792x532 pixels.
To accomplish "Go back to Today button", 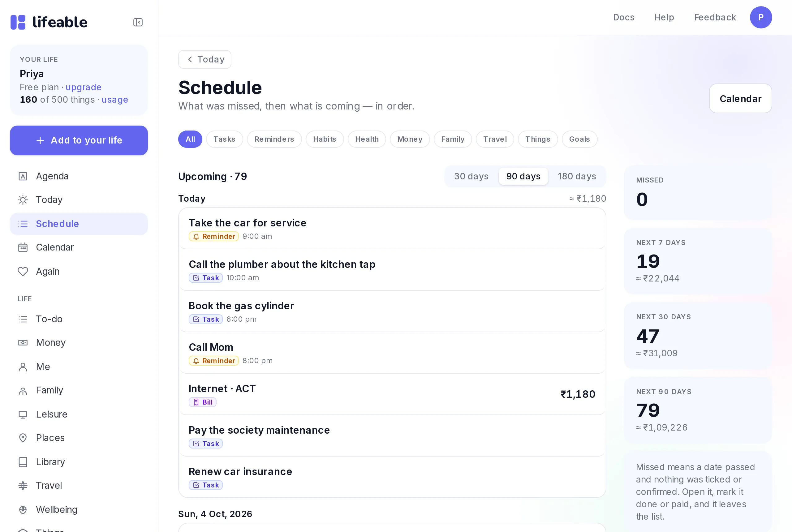I will 204,59.
